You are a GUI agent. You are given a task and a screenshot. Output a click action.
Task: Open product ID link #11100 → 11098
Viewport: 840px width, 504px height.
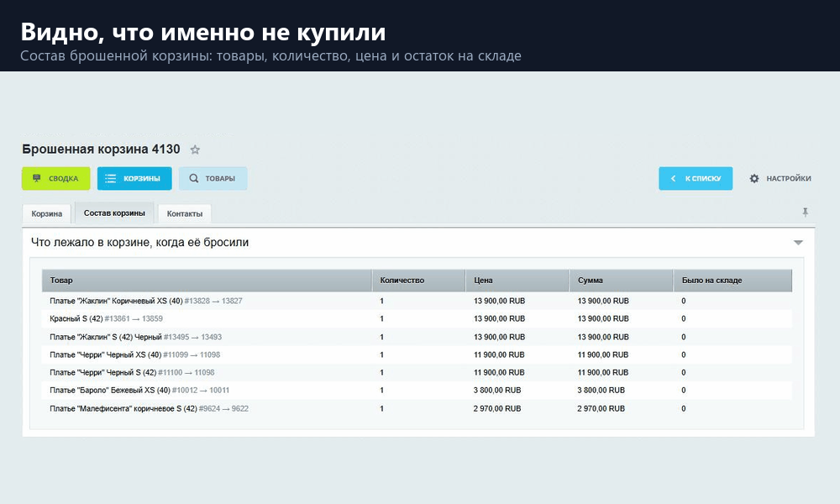tap(186, 372)
